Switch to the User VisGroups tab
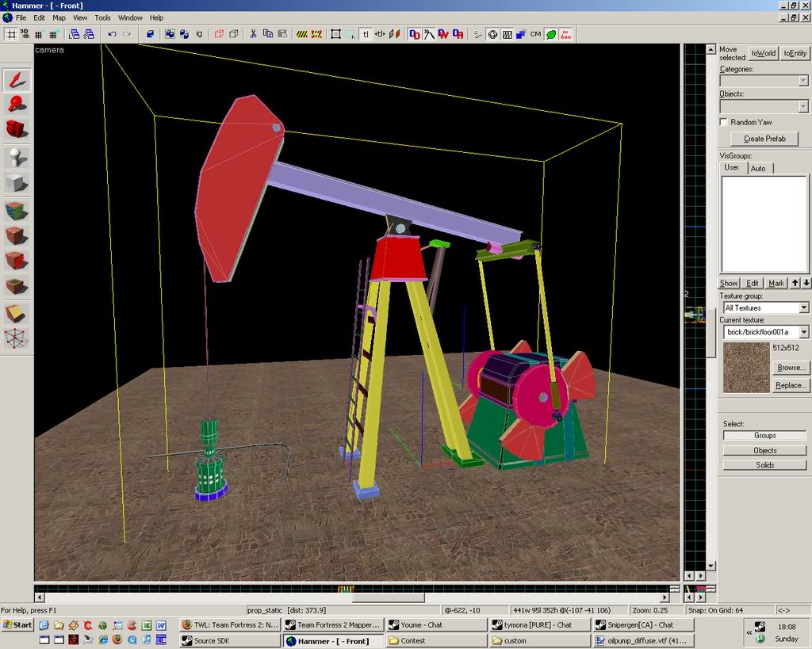The width and height of the screenshot is (812, 649). tap(732, 168)
